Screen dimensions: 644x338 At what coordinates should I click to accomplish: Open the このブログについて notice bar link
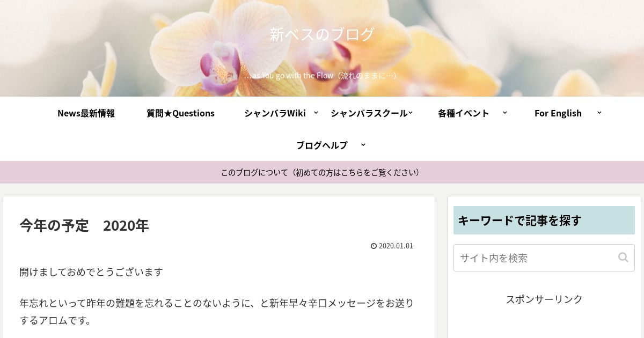[x=322, y=172]
